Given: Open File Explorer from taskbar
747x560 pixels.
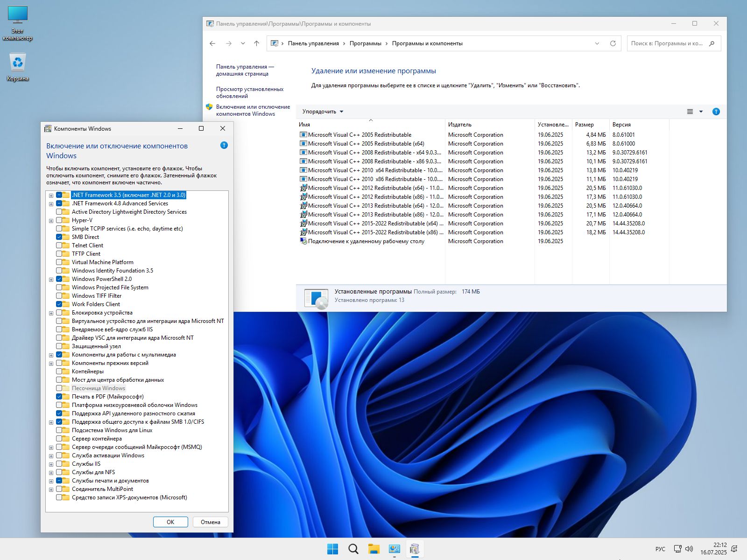Looking at the screenshot, I should click(x=374, y=549).
